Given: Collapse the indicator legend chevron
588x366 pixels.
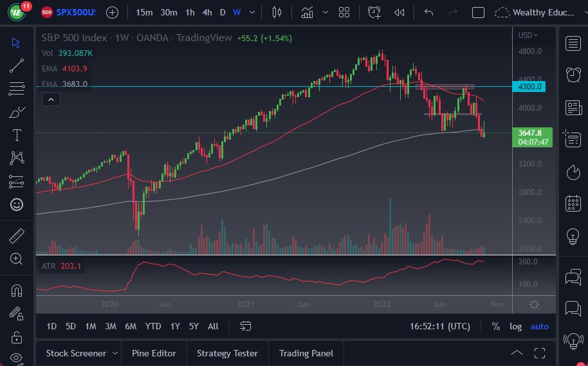Looking at the screenshot, I should click(50, 99).
